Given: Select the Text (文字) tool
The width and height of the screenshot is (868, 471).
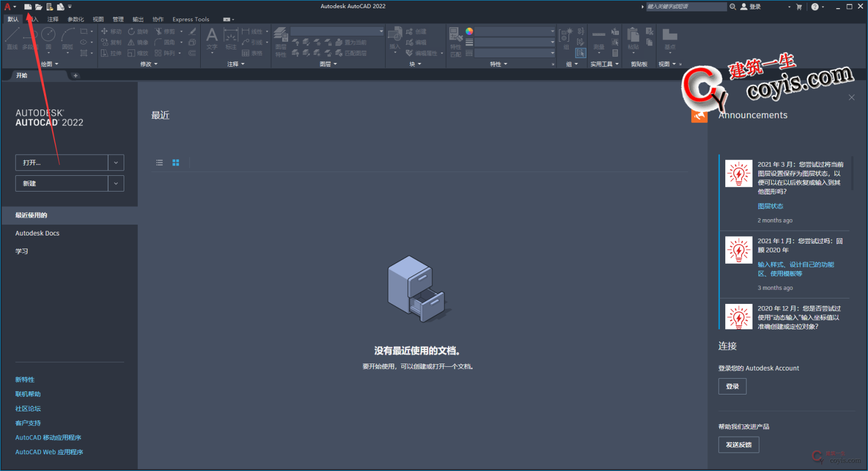Looking at the screenshot, I should coord(212,38).
